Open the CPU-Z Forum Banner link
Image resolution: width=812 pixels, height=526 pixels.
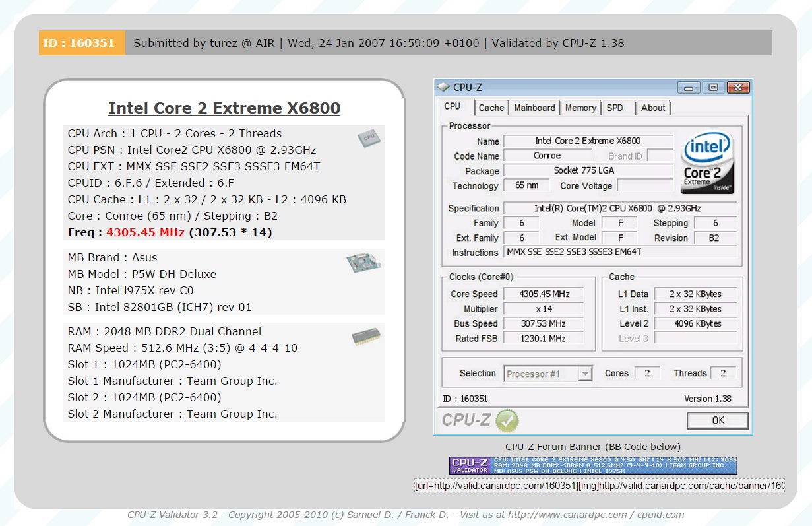point(592,447)
